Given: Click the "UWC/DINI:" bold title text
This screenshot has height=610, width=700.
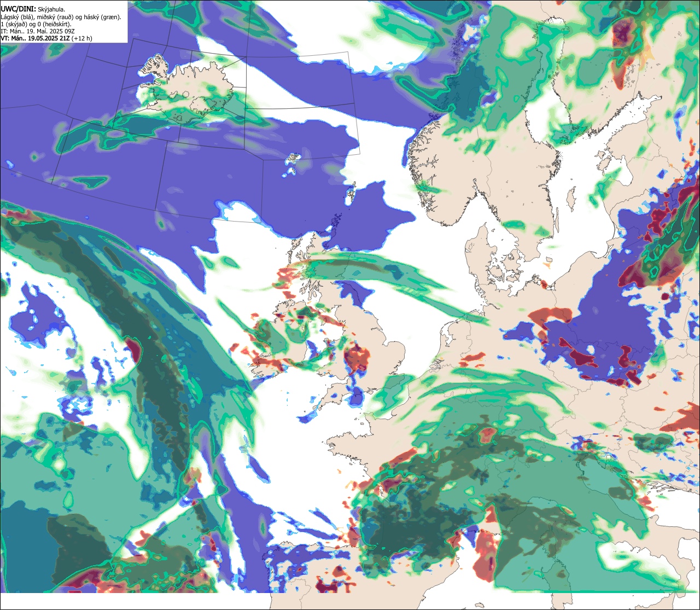Looking at the screenshot, I should click(x=19, y=9).
